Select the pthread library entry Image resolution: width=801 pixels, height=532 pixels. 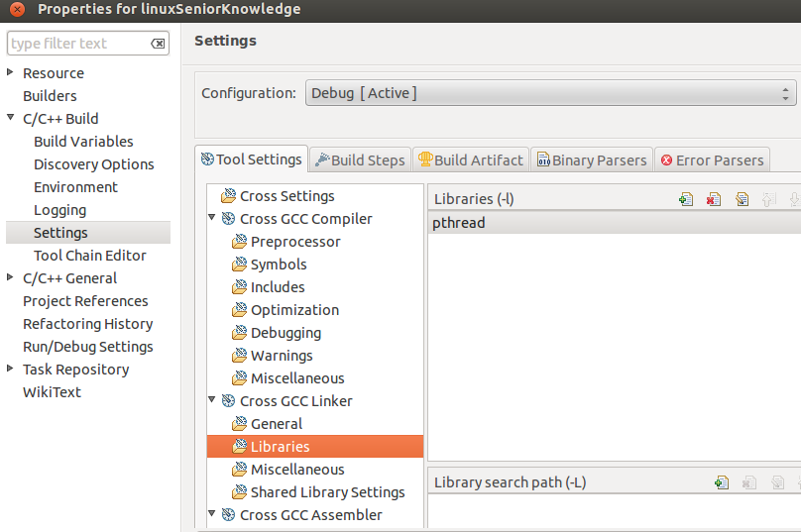(x=614, y=223)
